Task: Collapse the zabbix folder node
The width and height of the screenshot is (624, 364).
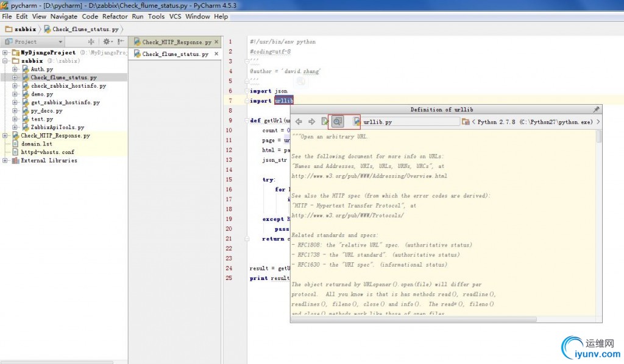Action: 5,61
